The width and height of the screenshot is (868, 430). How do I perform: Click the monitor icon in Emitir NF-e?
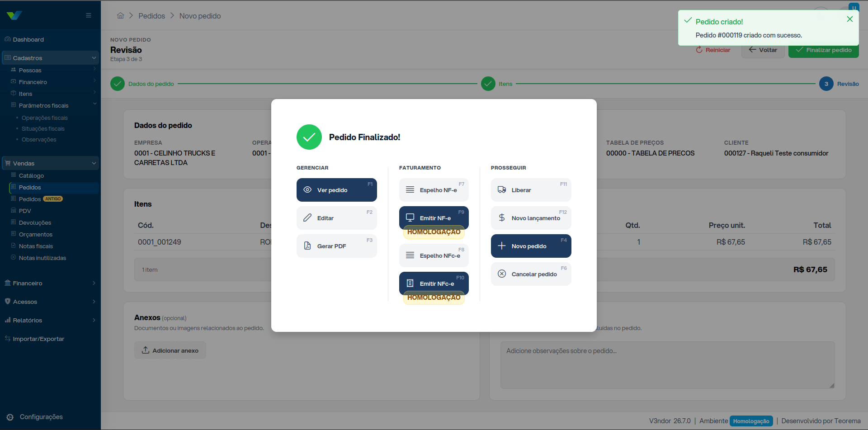pos(410,217)
